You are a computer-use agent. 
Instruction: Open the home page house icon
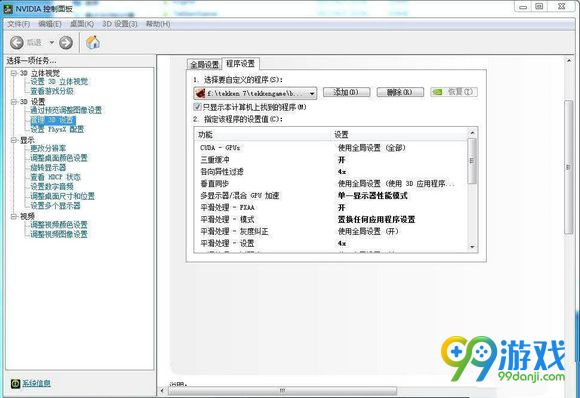(93, 43)
